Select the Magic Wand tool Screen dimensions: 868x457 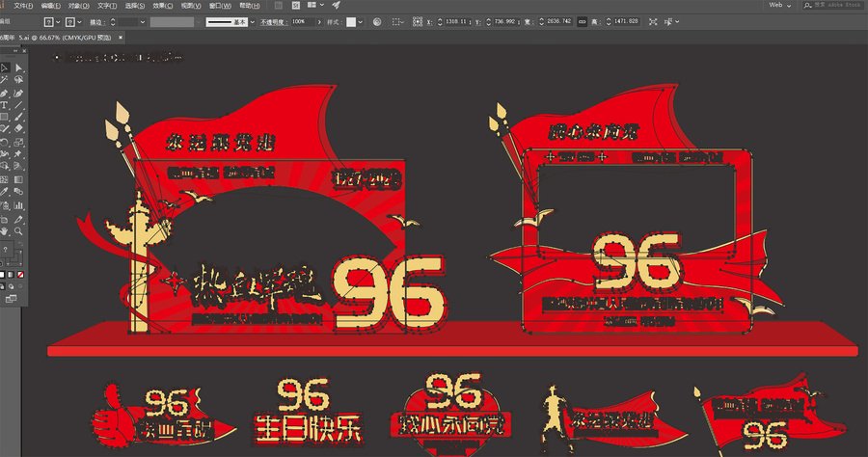pyautogui.click(x=5, y=80)
